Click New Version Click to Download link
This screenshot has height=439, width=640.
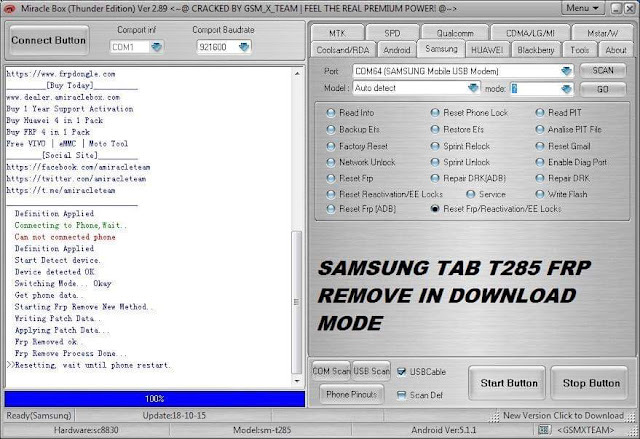pos(563,415)
